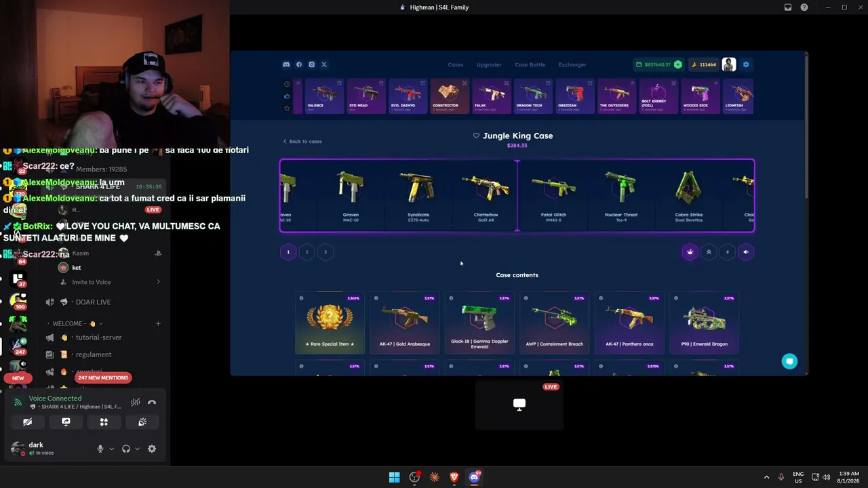Viewport: 868px width, 488px height.
Task: Go to the Case Battle tab
Action: (530, 64)
